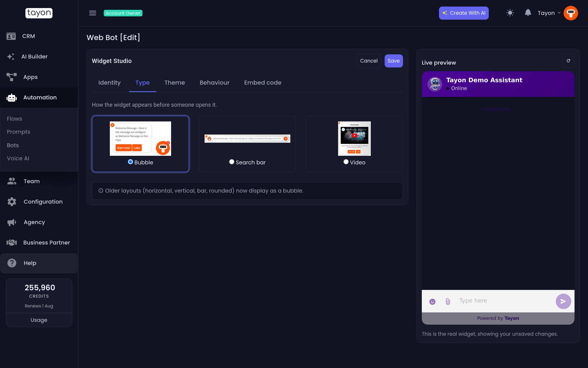
Task: Switch to the Identity tab
Action: (x=109, y=83)
